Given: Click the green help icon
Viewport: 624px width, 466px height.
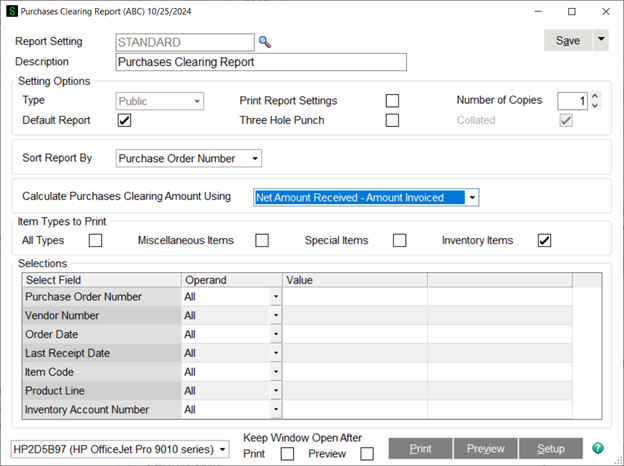Looking at the screenshot, I should (598, 449).
